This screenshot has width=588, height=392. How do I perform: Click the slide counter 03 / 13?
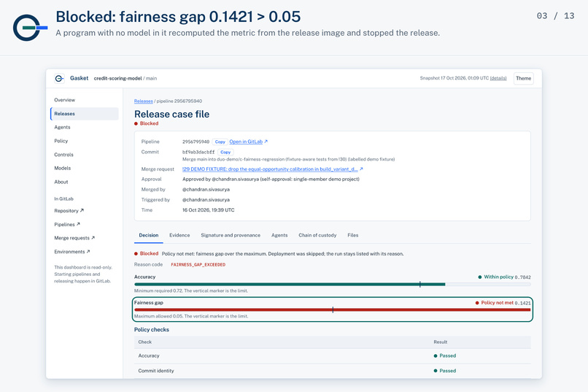coord(555,16)
